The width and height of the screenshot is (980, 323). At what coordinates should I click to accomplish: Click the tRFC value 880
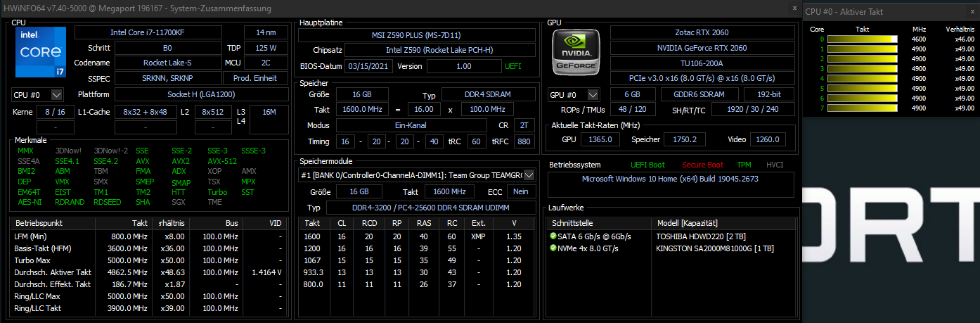point(524,141)
